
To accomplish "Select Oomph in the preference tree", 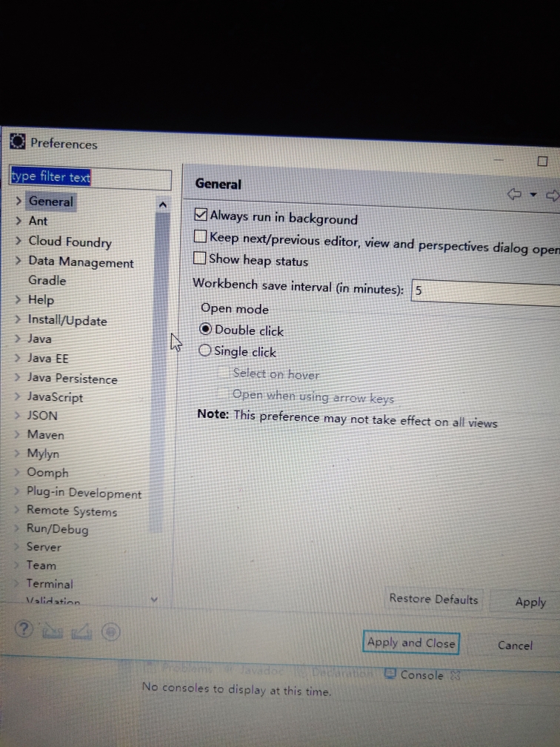I will pos(47,473).
